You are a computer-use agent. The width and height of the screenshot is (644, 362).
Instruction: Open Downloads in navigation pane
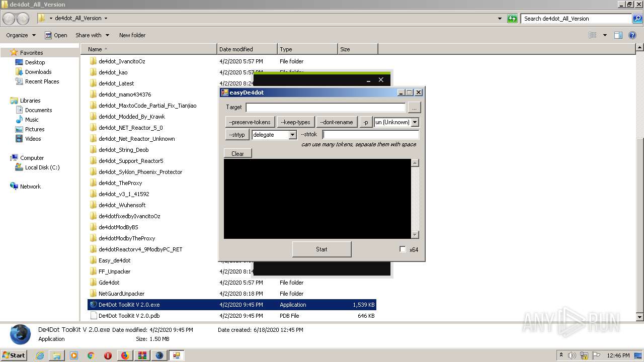(38, 72)
